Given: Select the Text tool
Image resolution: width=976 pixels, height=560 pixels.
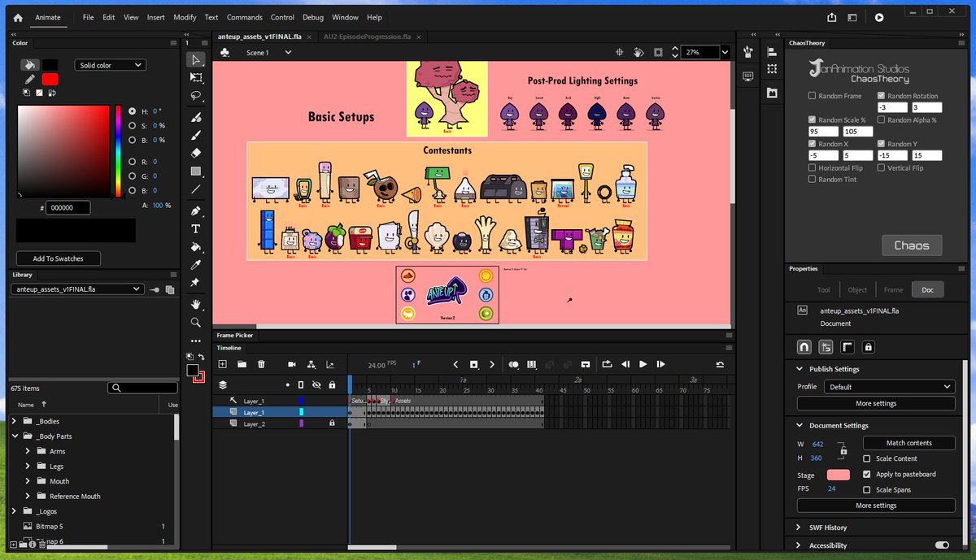Looking at the screenshot, I should click(196, 229).
